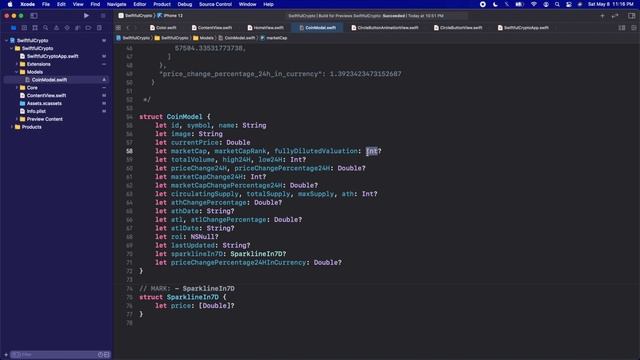Expand the Extensions folder
This screenshot has width=640, height=360.
point(17,64)
